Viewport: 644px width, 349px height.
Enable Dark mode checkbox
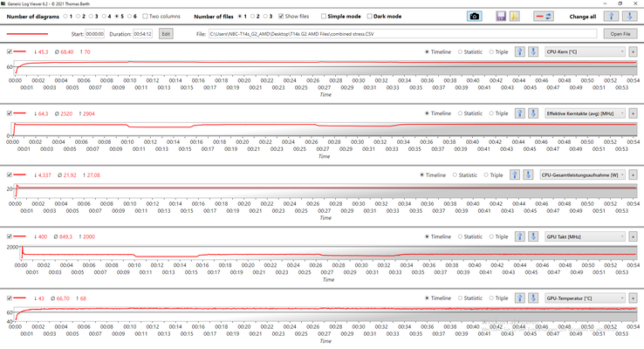[370, 17]
